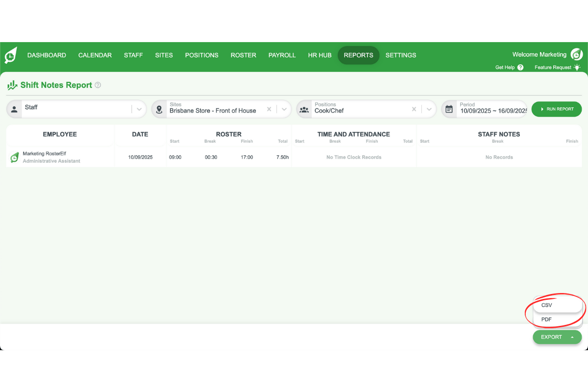Click the person icon in the Staff filter

(x=15, y=109)
